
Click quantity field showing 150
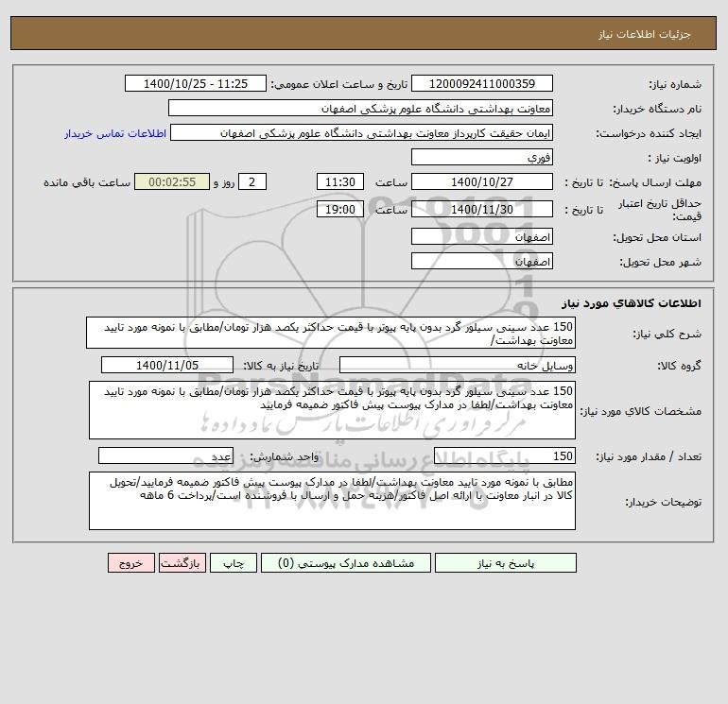tap(505, 455)
